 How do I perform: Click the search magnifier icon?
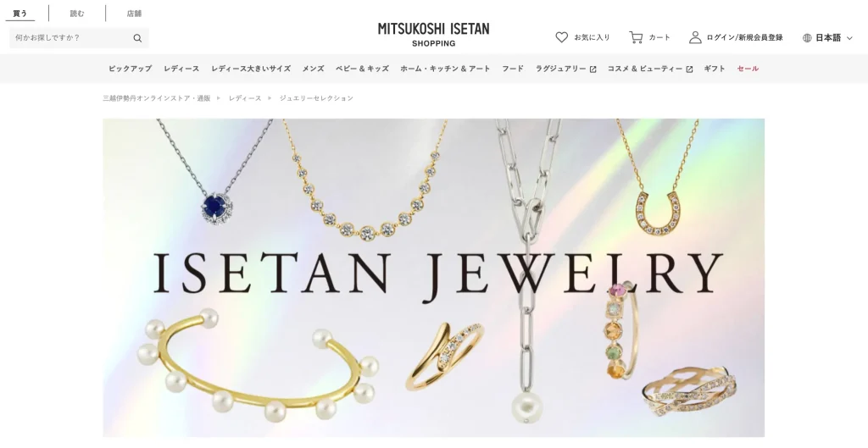pyautogui.click(x=137, y=38)
